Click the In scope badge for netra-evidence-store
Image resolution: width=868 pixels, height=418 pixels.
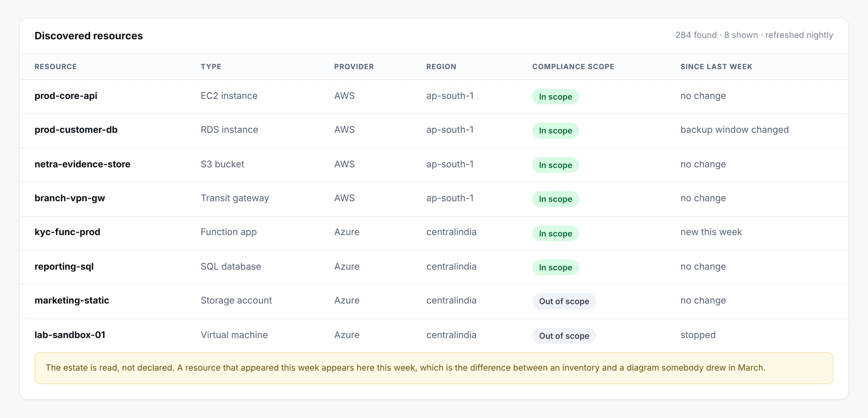(555, 165)
